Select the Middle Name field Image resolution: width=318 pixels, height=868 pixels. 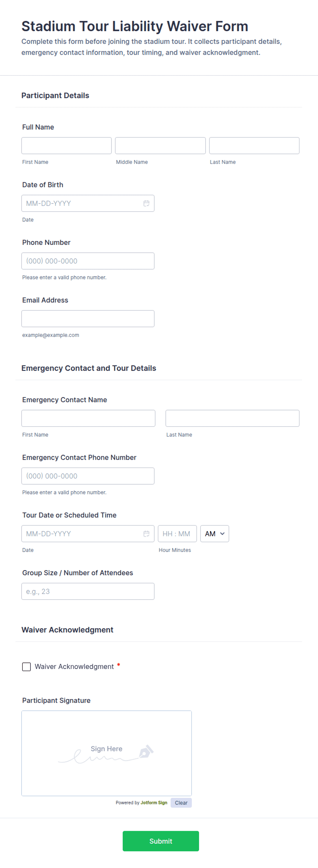pos(160,145)
